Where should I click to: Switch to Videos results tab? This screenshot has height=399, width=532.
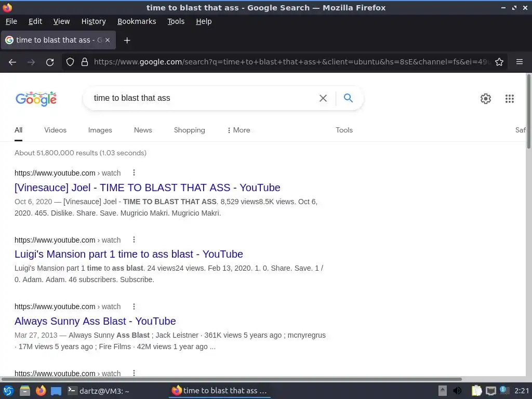click(x=55, y=130)
